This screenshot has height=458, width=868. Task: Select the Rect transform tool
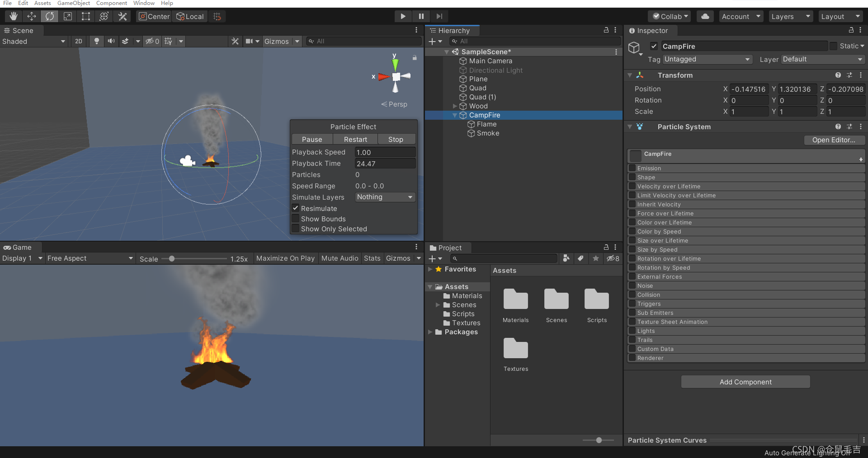click(86, 16)
